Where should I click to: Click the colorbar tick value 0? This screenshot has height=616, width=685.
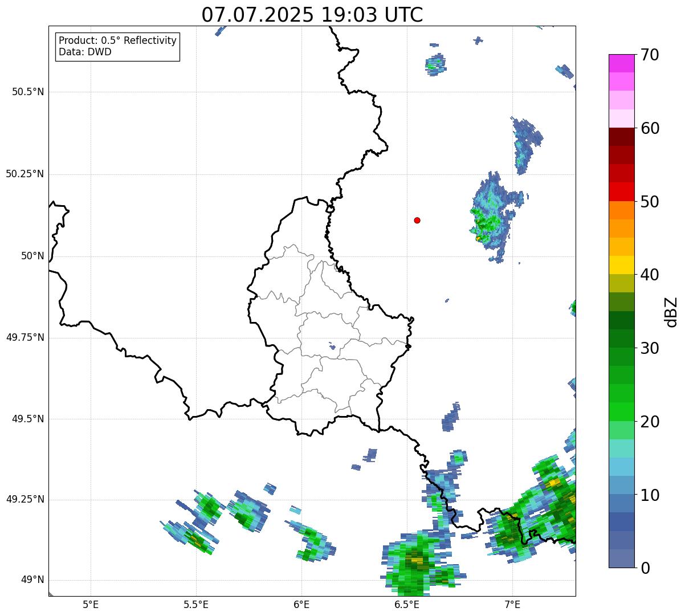click(645, 568)
